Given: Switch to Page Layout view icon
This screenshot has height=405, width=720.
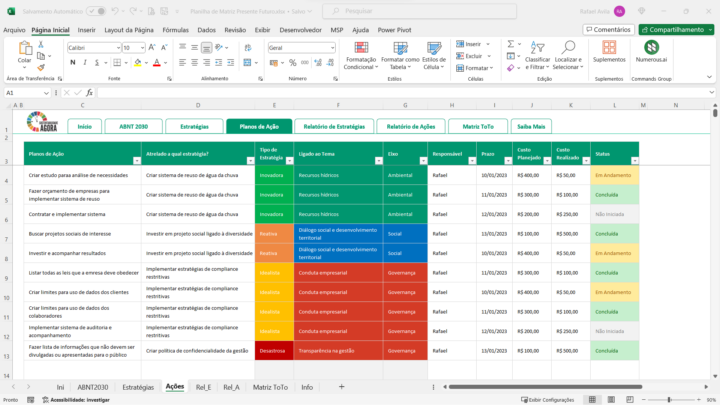Looking at the screenshot, I should pyautogui.click(x=611, y=399).
